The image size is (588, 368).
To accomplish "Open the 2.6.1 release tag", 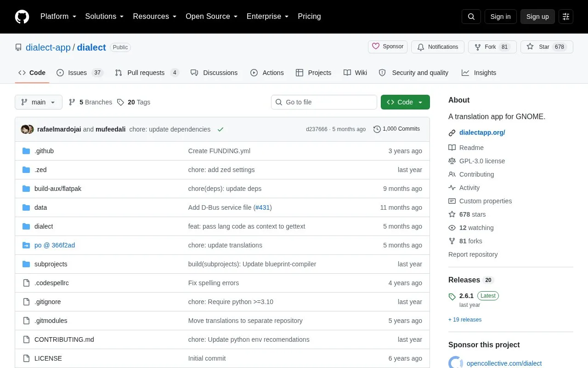I will point(466,296).
